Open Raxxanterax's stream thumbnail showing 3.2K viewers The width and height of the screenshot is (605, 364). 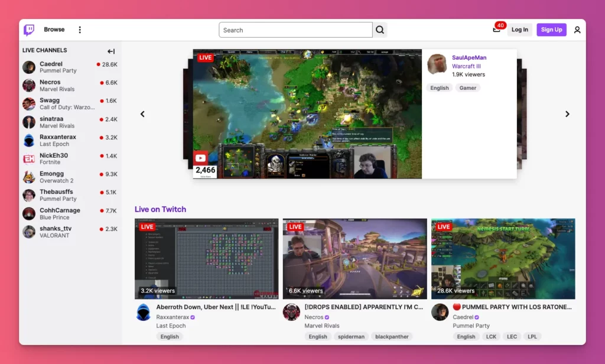206,258
